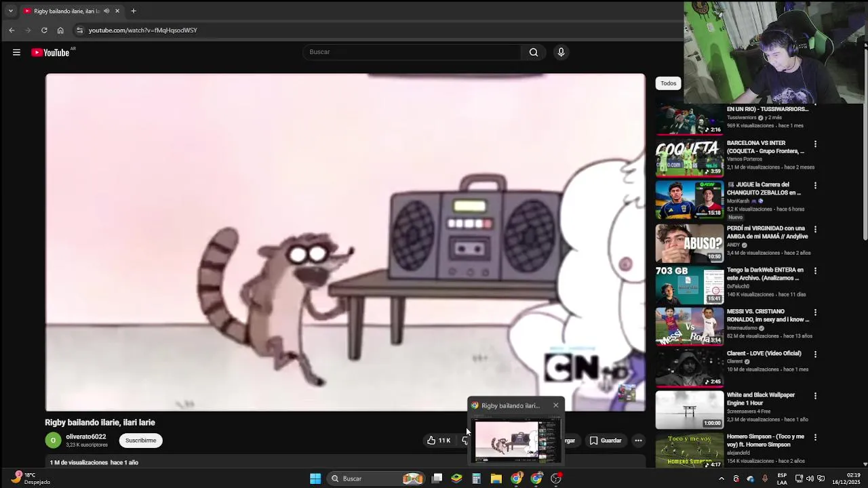Screen dimensions: 868x488
Task: Open options for MESSI VS. CRISTIANO video
Action: tap(815, 312)
